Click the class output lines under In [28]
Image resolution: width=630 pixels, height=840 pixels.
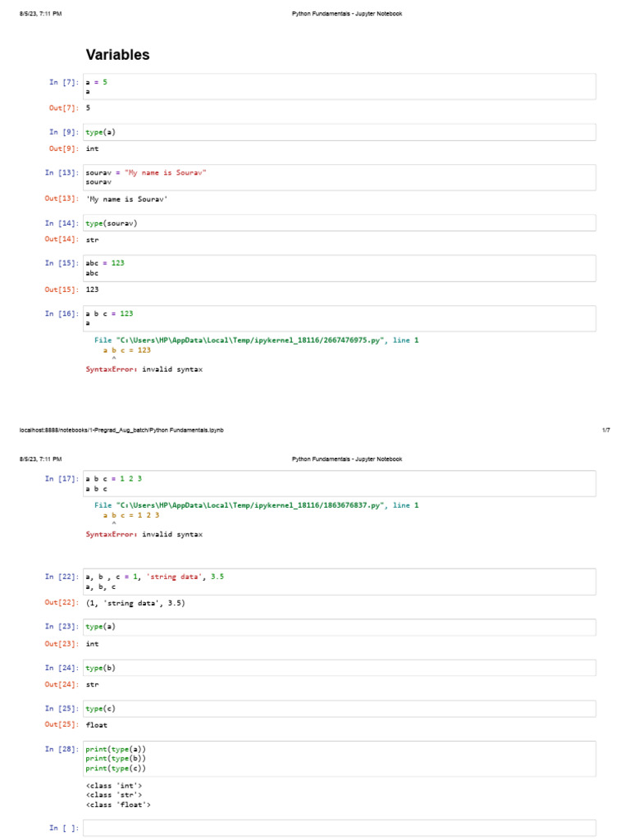tap(119, 795)
